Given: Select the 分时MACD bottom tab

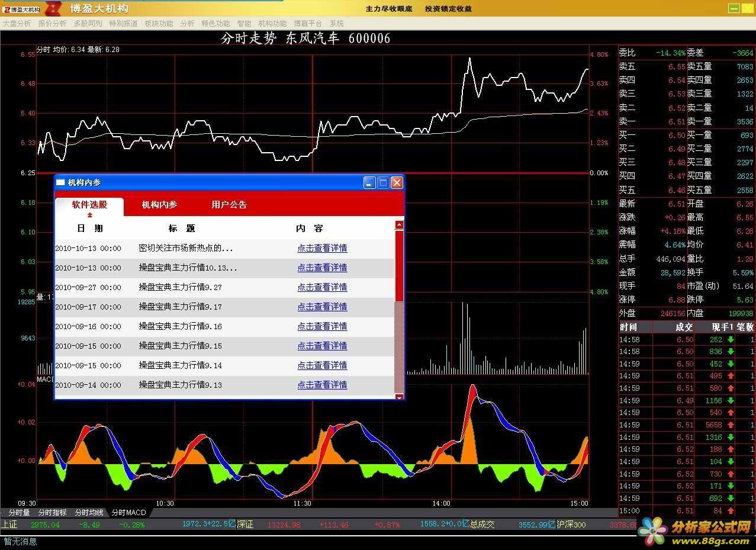Looking at the screenshot, I should [128, 513].
